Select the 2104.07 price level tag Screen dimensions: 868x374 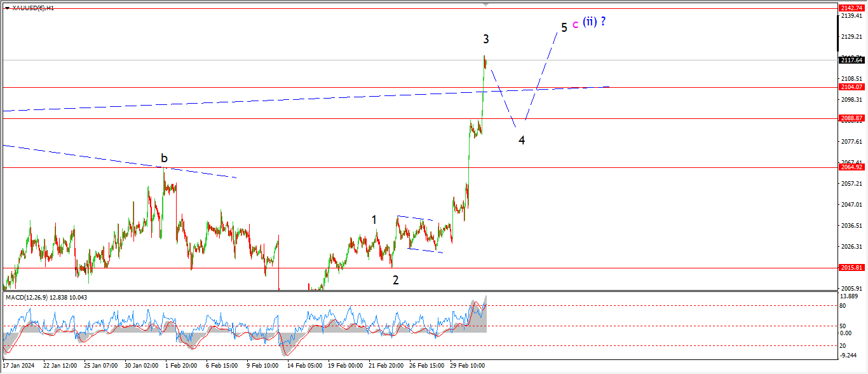point(851,87)
